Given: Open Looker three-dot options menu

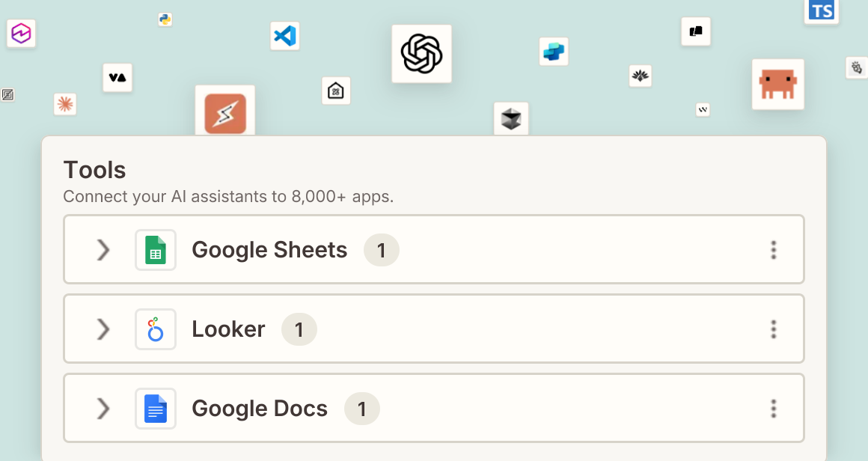Looking at the screenshot, I should [x=773, y=329].
